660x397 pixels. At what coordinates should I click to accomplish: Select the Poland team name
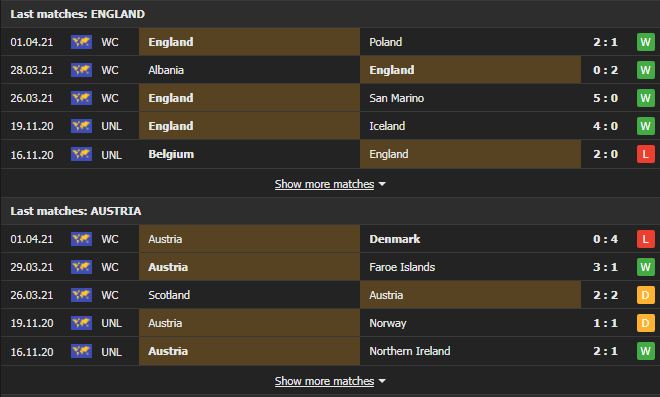coord(386,42)
